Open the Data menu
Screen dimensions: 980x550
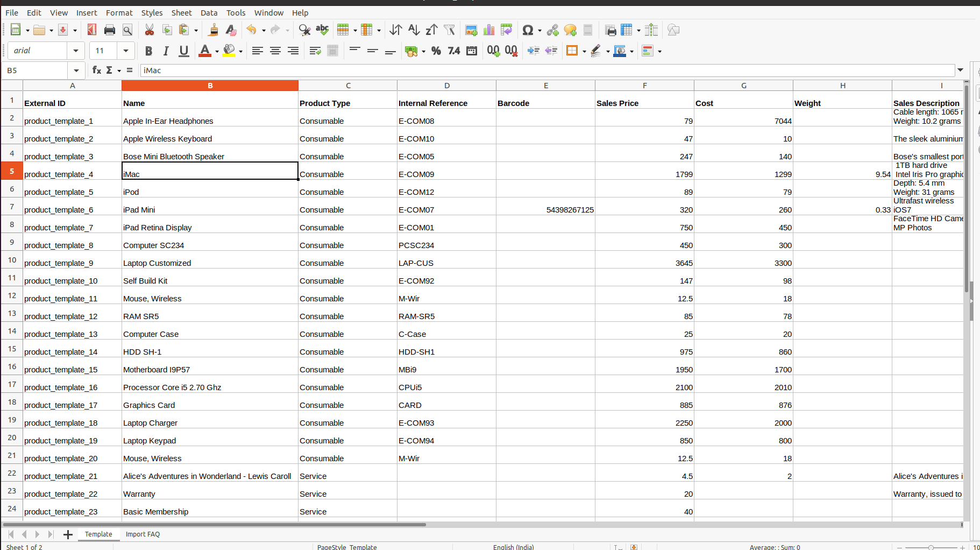(x=209, y=12)
